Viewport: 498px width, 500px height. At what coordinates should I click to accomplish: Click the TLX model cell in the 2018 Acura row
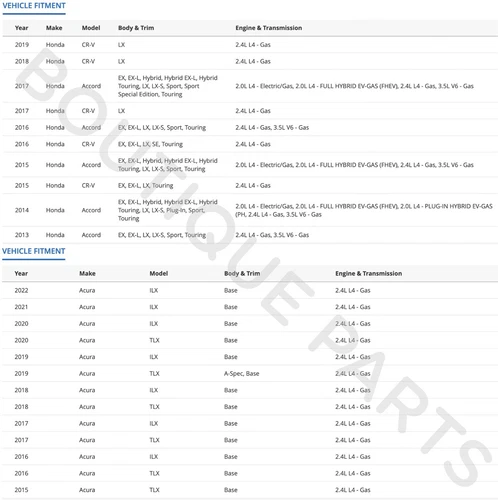tap(154, 407)
